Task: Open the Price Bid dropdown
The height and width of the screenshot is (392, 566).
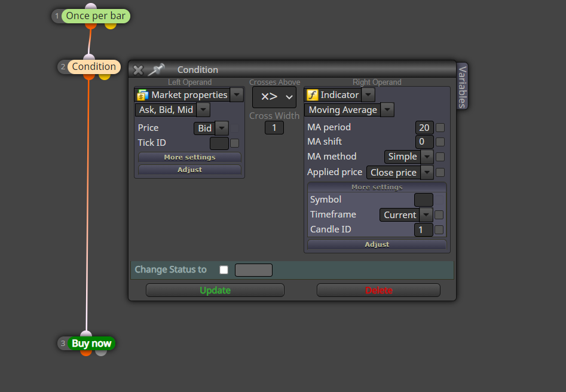Action: (x=222, y=128)
